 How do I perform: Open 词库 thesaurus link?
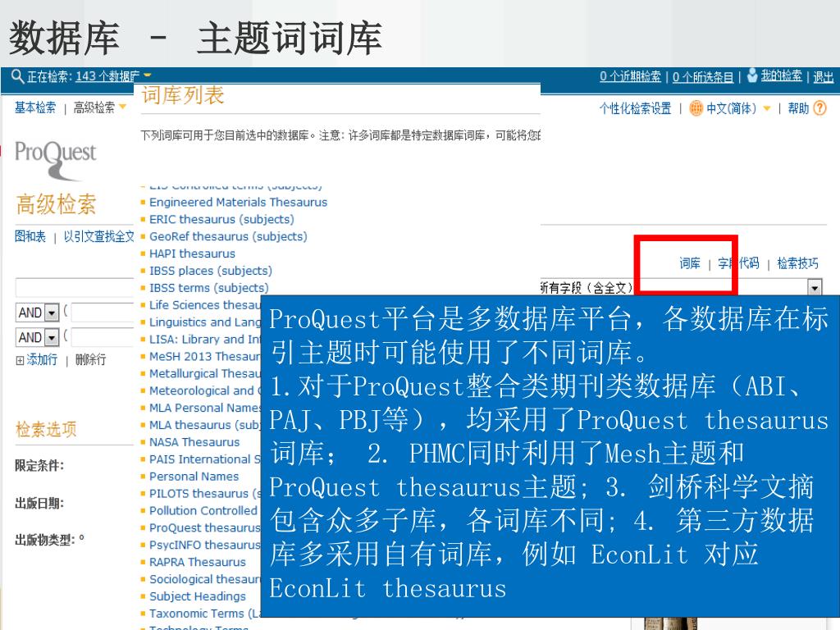click(x=689, y=263)
